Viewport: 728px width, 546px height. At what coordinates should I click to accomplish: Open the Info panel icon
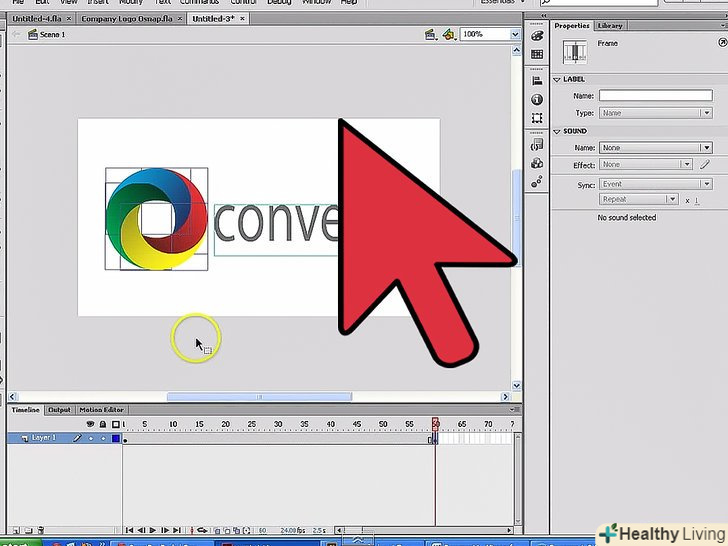537,99
